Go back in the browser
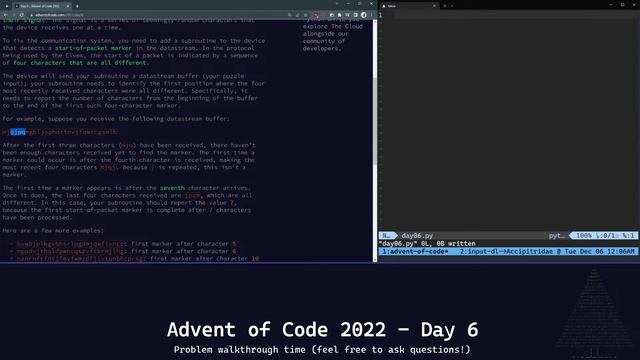The width and height of the screenshot is (640, 360). pos(5,15)
